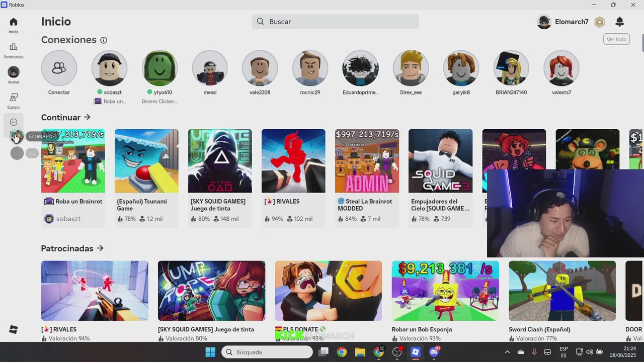Click 'Dinero Clicker...' status under ytyo610
The width and height of the screenshot is (644, 362).
pyautogui.click(x=159, y=101)
